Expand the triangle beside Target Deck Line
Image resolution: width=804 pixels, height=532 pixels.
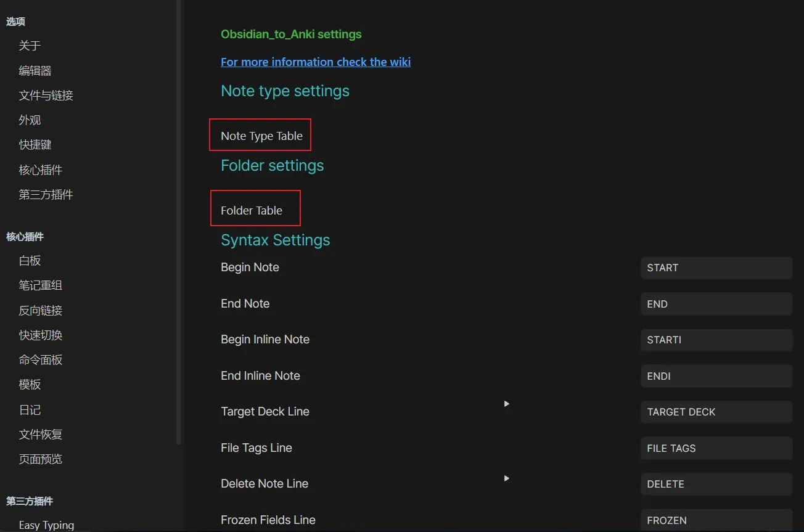[x=506, y=404]
